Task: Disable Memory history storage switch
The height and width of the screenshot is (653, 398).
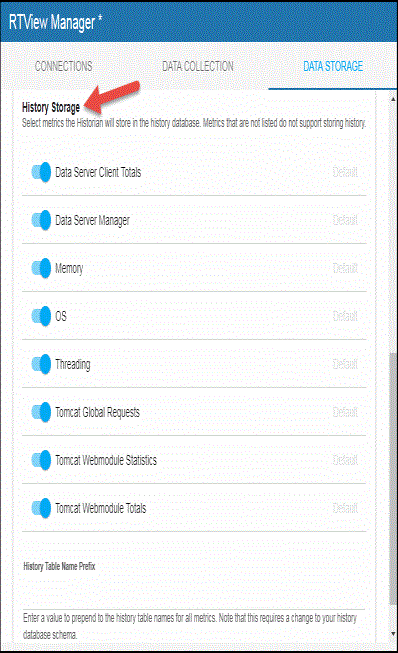Action: [x=41, y=268]
